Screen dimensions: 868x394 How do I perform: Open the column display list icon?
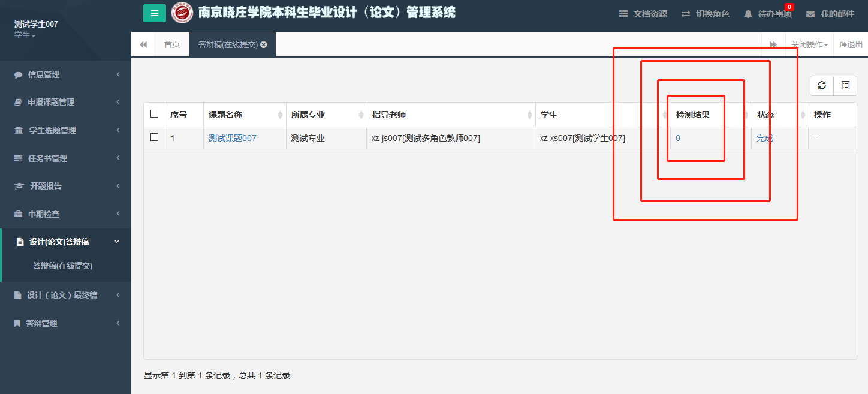pyautogui.click(x=845, y=85)
